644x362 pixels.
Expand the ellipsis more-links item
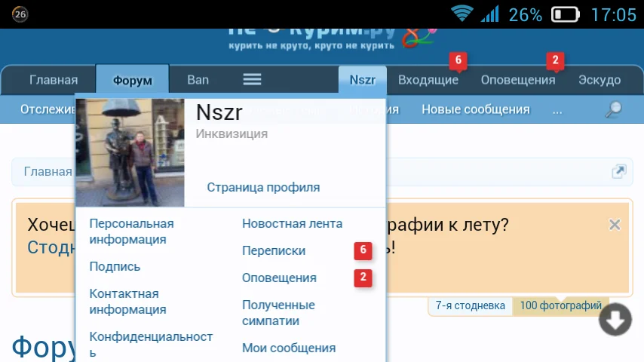(x=557, y=111)
